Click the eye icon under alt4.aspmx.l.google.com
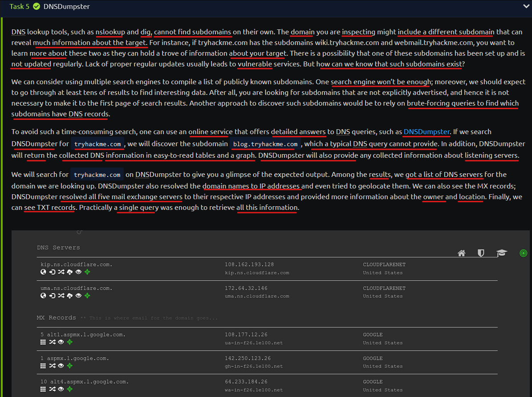This screenshot has width=532, height=397. tap(61, 389)
